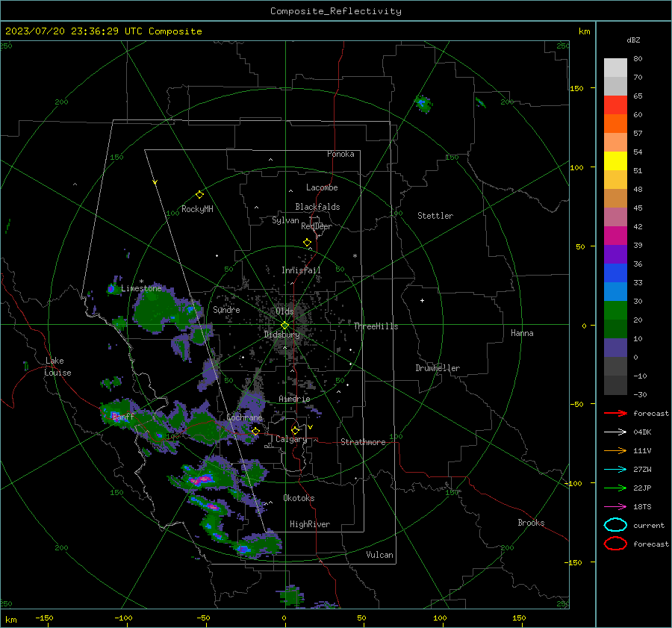The width and height of the screenshot is (672, 628).
Task: Click the yellow diamond marker south of RedDeer
Action: pos(308,243)
